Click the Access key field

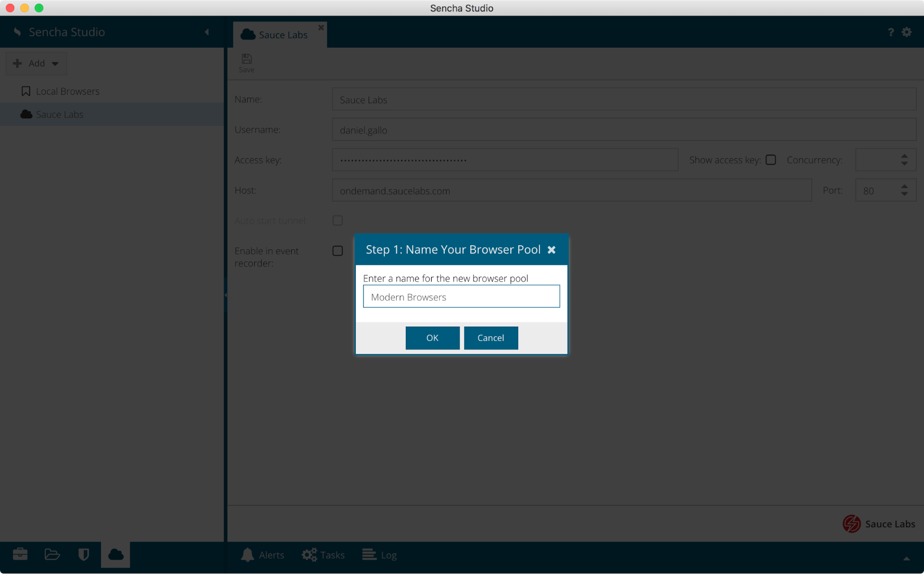505,160
